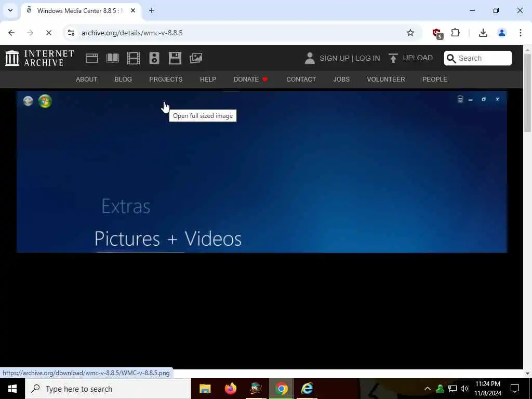Screen dimensions: 532x399
Task: Click the Internet Archive logo
Action: coord(39,58)
